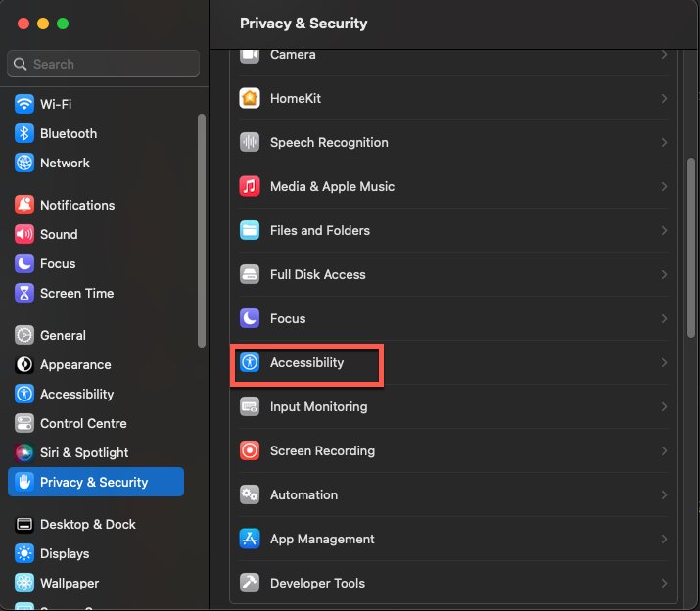Expand the Speech Recognition chevron
The image size is (700, 611).
[665, 143]
